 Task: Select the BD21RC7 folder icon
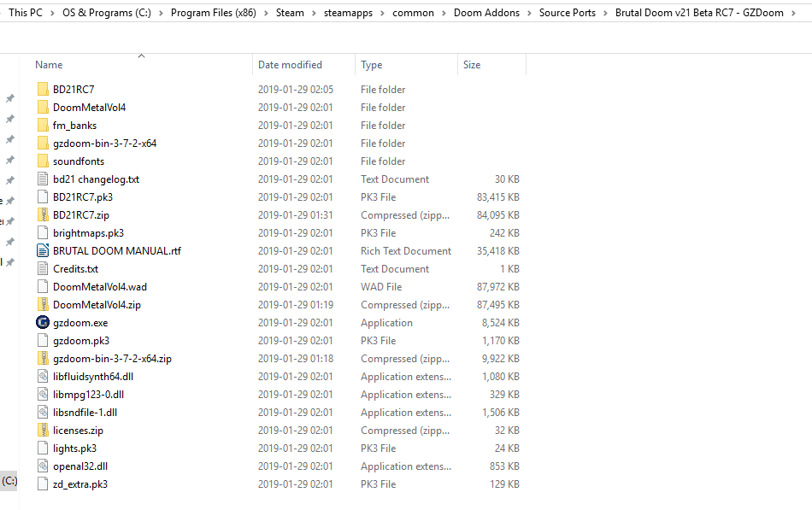tap(43, 89)
